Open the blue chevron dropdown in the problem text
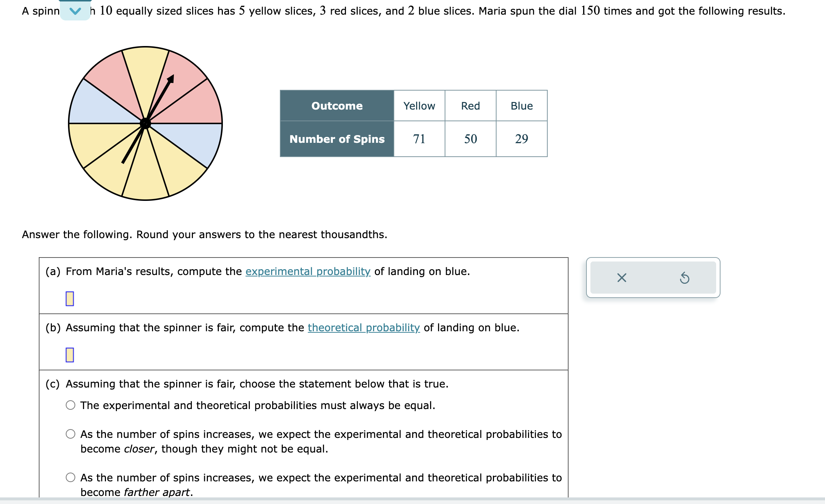Image resolution: width=825 pixels, height=504 pixels. [x=74, y=11]
